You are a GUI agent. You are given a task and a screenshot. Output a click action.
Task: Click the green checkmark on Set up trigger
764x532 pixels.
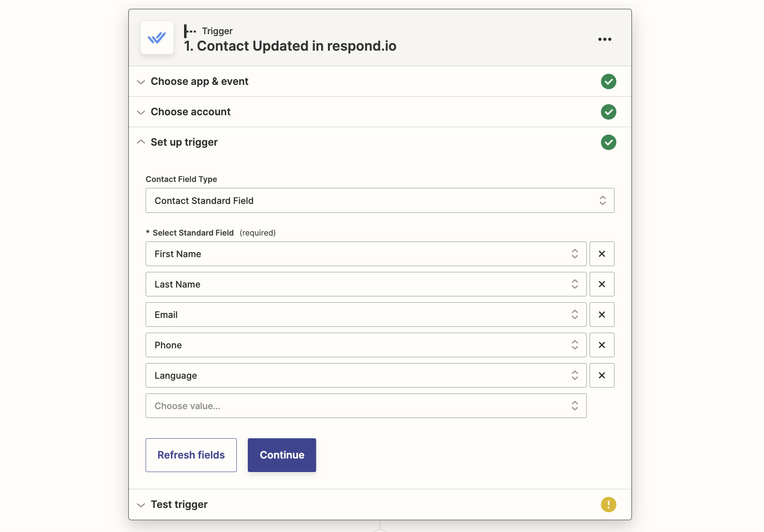point(608,142)
